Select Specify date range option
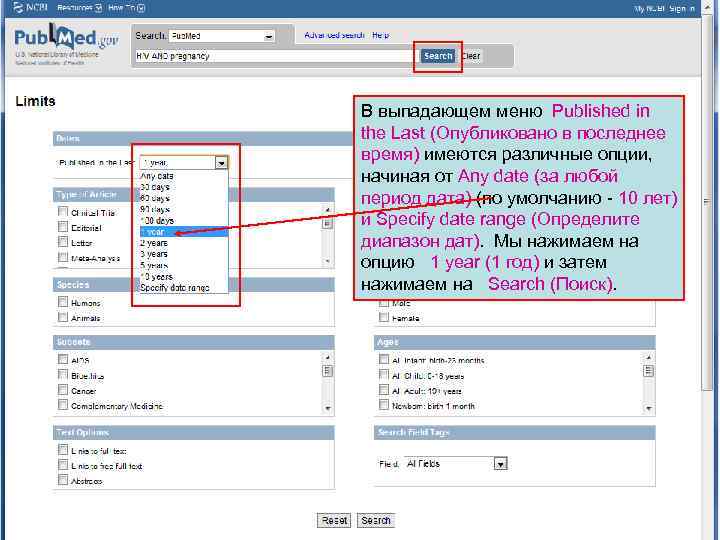 (184, 287)
